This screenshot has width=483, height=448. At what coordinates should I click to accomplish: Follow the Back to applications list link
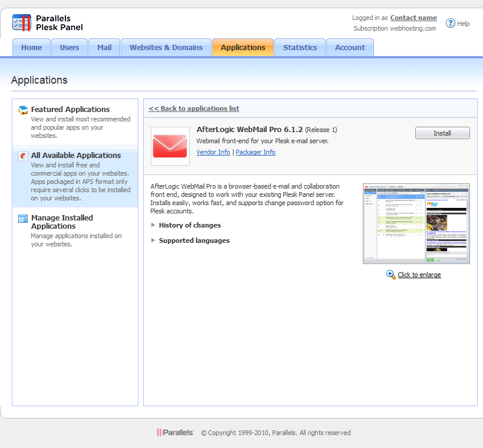pos(194,108)
